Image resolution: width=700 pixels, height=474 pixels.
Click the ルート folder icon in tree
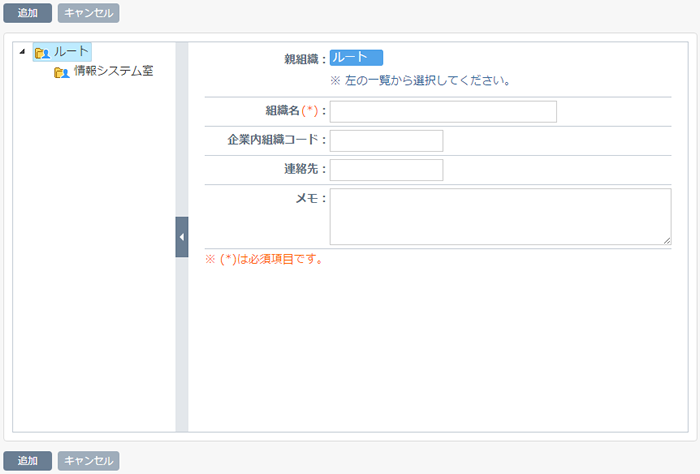tap(42, 54)
